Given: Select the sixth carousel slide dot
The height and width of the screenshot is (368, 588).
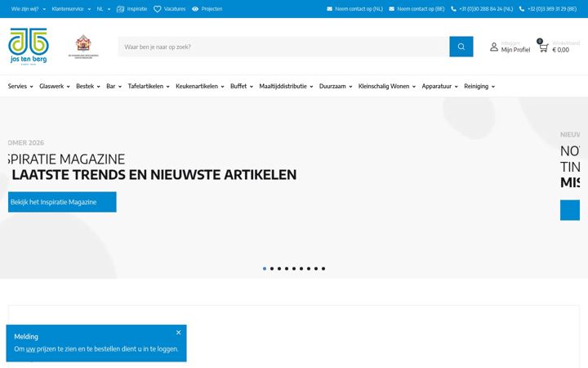Looking at the screenshot, I should coord(301,268).
